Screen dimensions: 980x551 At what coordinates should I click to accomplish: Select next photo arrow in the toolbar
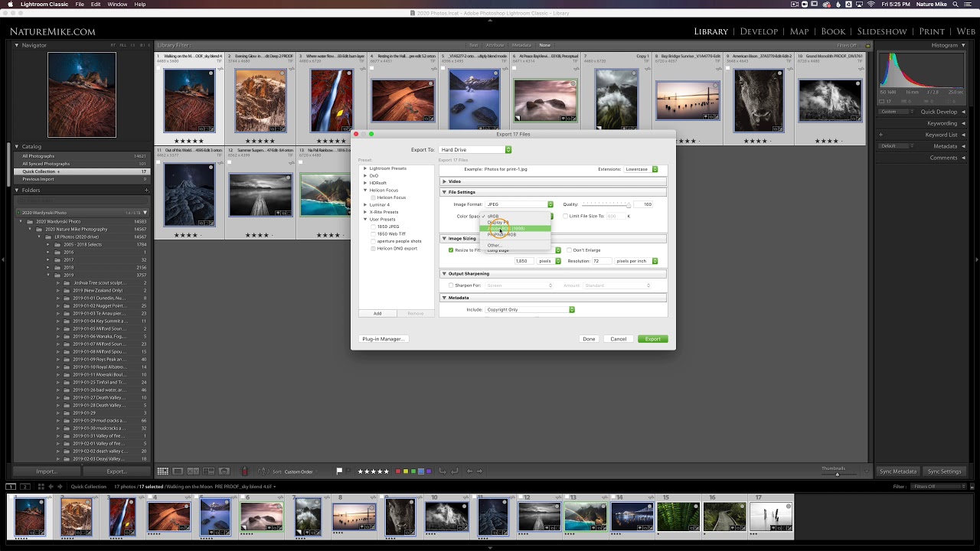480,471
